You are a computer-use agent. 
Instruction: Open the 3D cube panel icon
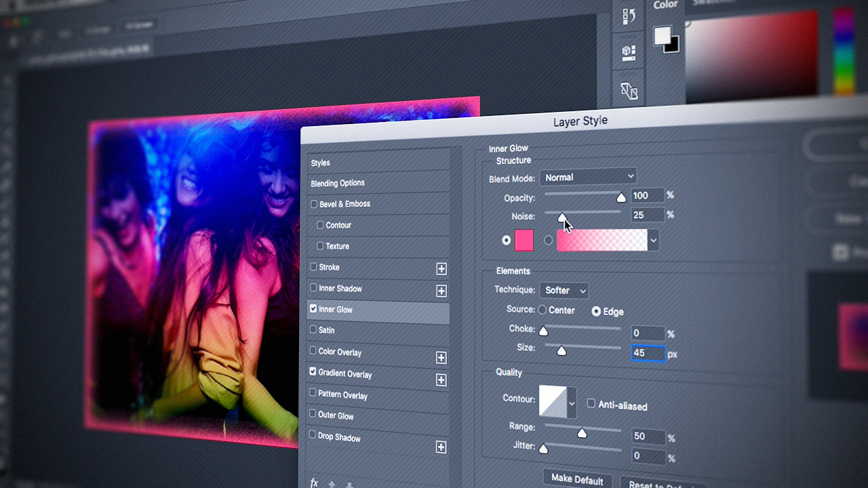tap(629, 53)
